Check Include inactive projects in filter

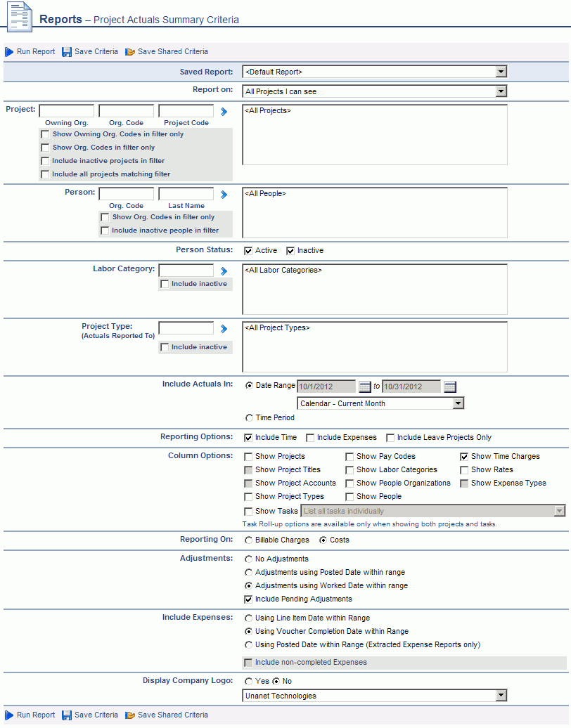[45, 161]
